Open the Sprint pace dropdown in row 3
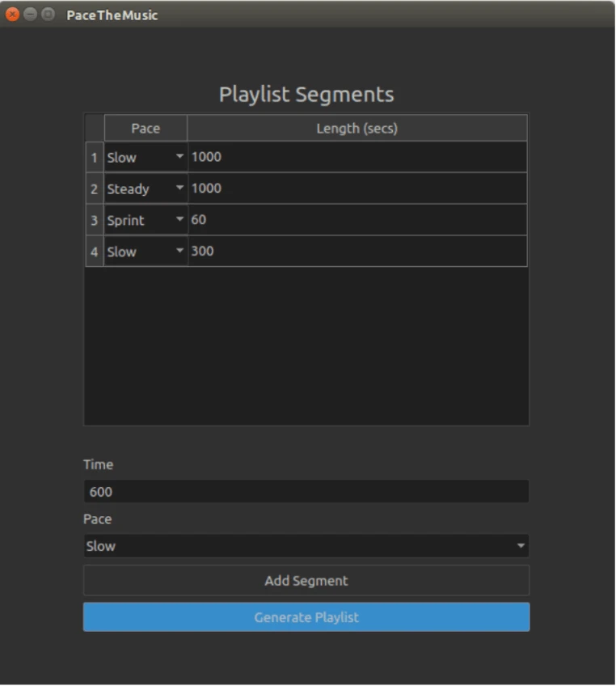Viewport: 616px width, 686px height. pos(146,220)
